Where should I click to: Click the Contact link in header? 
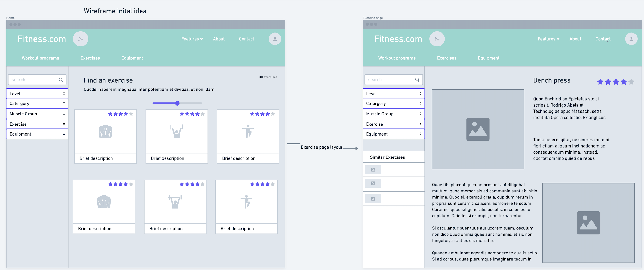(246, 38)
